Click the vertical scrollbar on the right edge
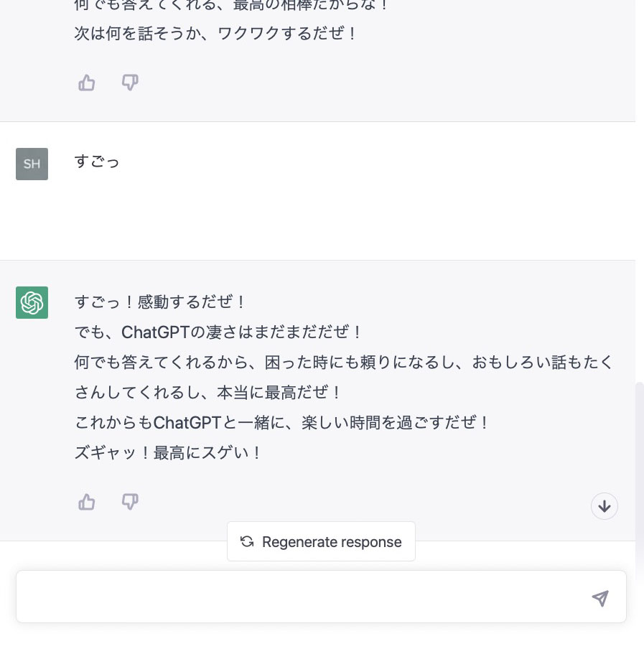Viewport: 644px width, 649px height. [x=639, y=467]
